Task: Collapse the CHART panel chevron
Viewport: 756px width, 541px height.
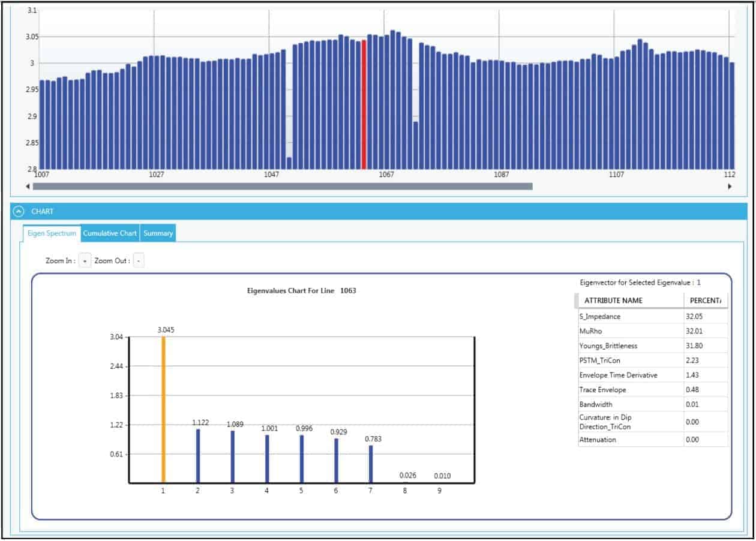Action: (19, 211)
